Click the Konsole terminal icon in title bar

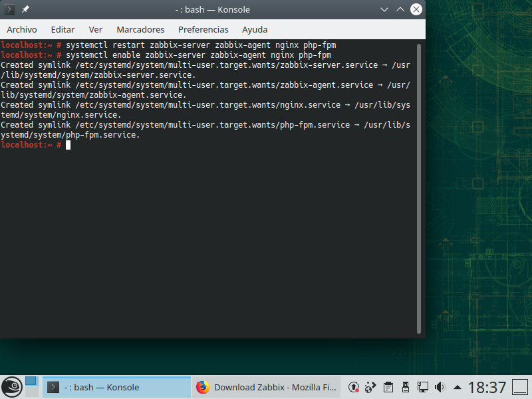(9, 9)
